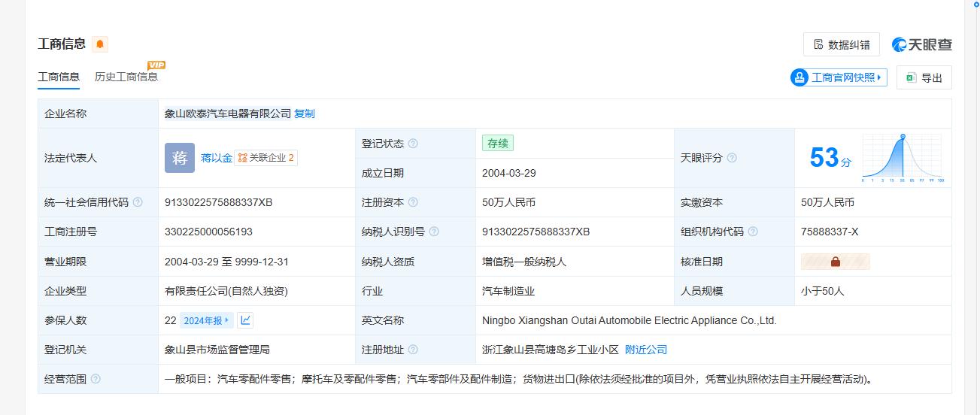Click founding date 2004-03-29 in 成立日期 row
This screenshot has width=980, height=415.
pos(508,173)
